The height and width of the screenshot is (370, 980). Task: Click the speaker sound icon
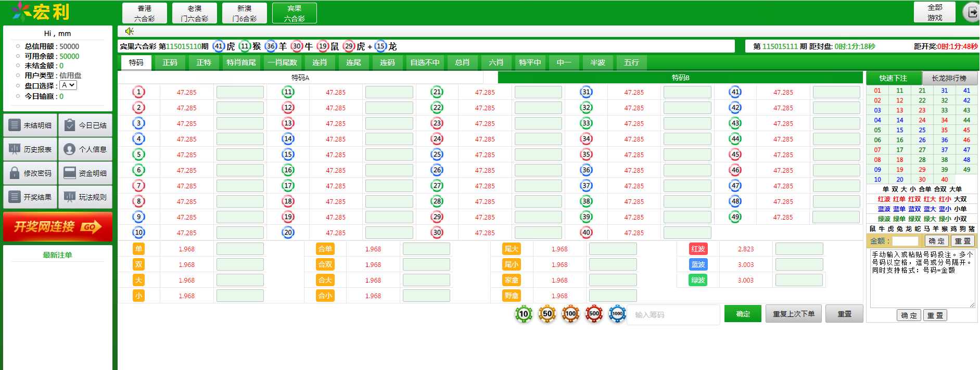click(129, 31)
